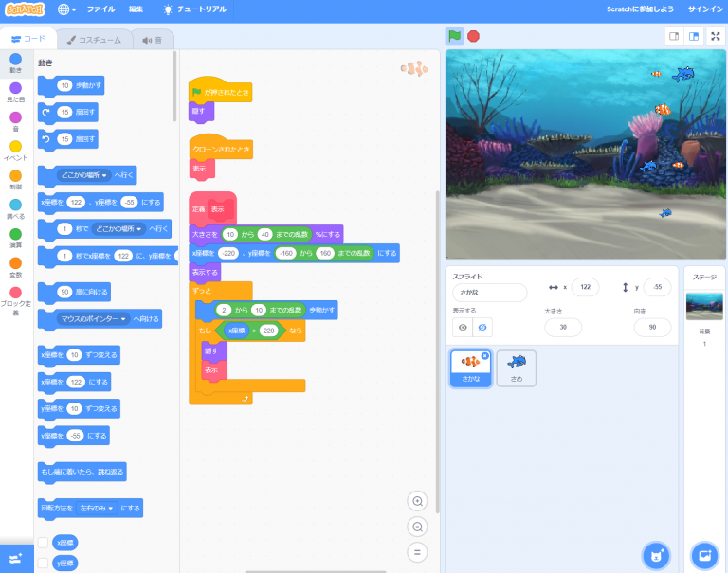Open the ファイル menu
Viewport: 728px width, 573px height.
[100, 9]
